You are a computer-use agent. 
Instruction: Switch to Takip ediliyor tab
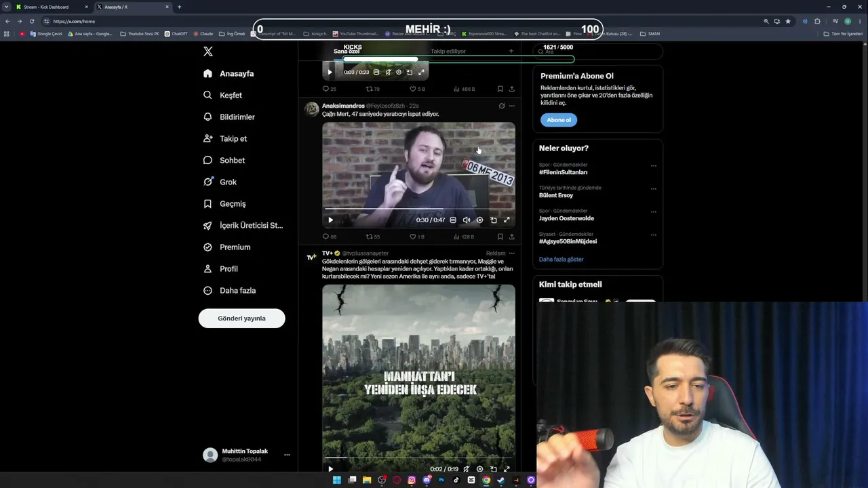pos(448,51)
